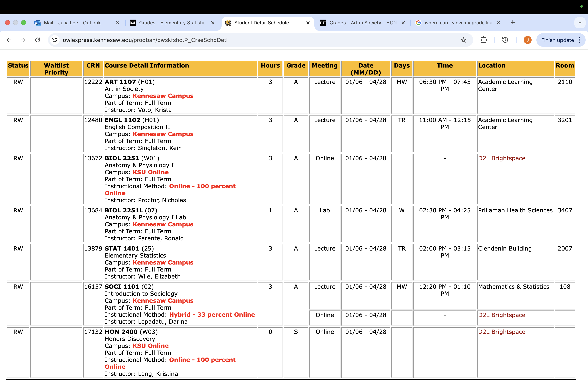Switch to Grades - Art in Society tab
This screenshot has height=382, width=588.
(363, 23)
